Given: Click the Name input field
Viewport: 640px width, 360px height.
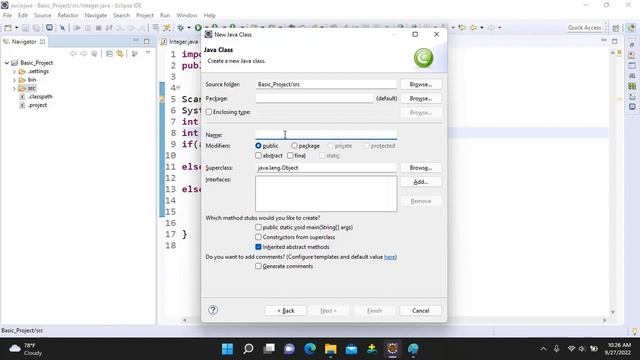Looking at the screenshot, I should (x=326, y=135).
